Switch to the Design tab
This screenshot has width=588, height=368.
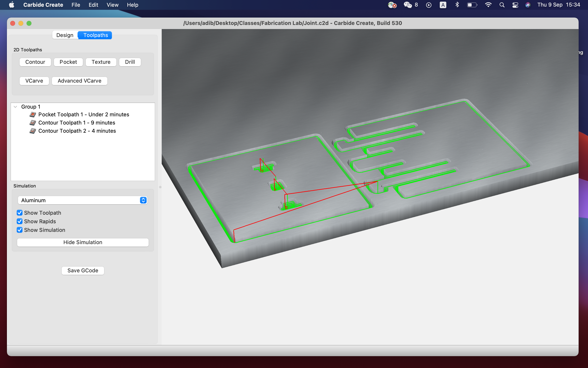[65, 35]
